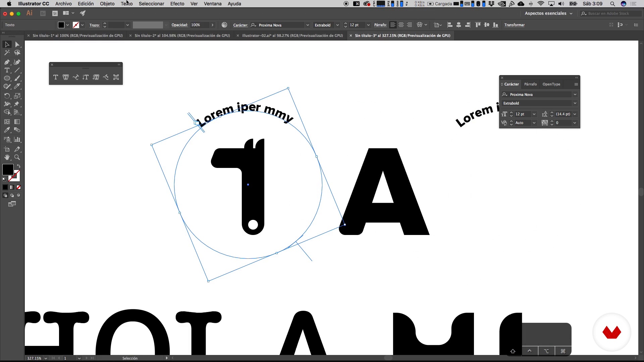Screen dimensions: 644x362
Task: Switch to the OpenType panel tab
Action: point(551,84)
